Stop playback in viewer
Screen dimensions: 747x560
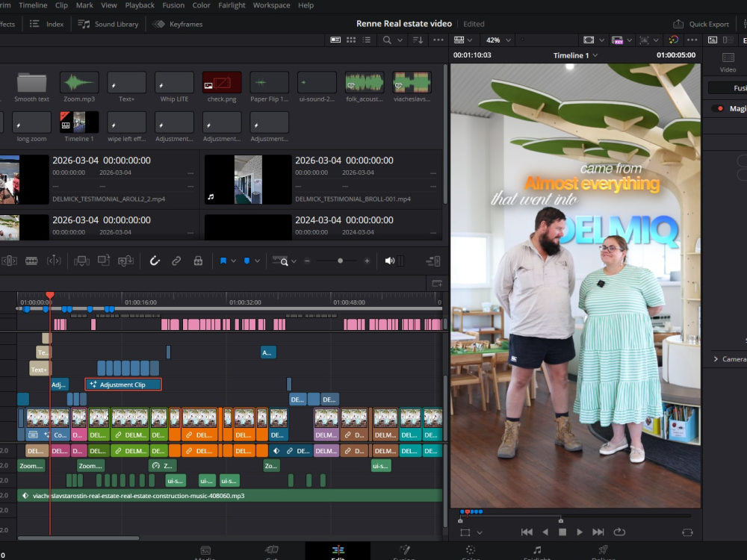click(x=562, y=532)
